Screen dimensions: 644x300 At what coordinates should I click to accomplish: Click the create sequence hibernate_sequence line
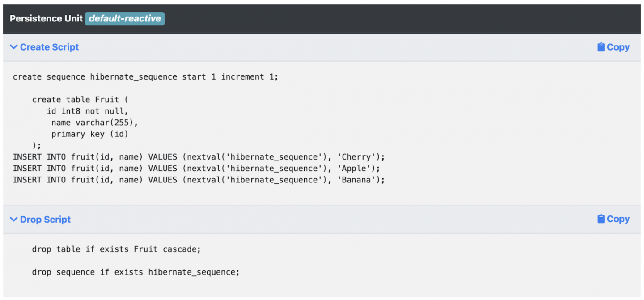coord(145,77)
